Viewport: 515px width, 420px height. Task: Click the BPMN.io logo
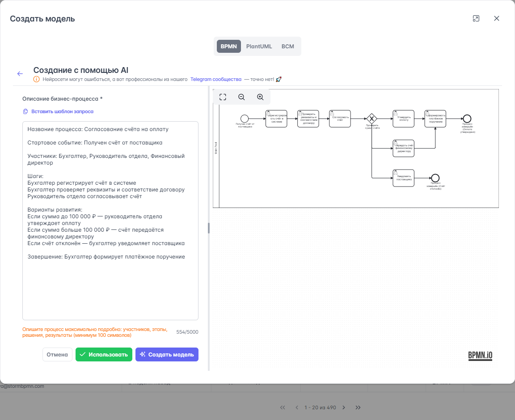pyautogui.click(x=480, y=356)
